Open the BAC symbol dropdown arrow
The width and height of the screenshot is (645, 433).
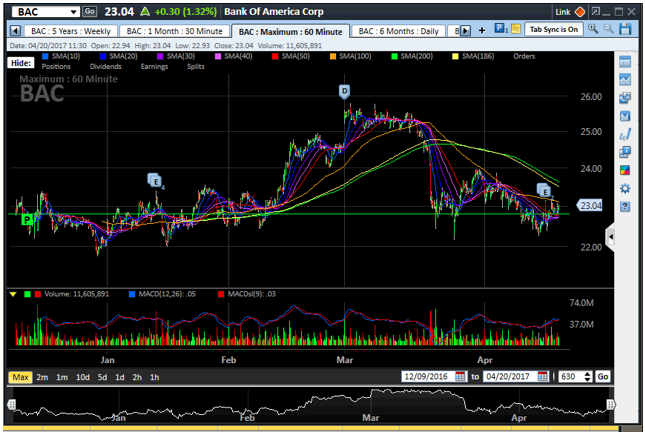tap(74, 12)
